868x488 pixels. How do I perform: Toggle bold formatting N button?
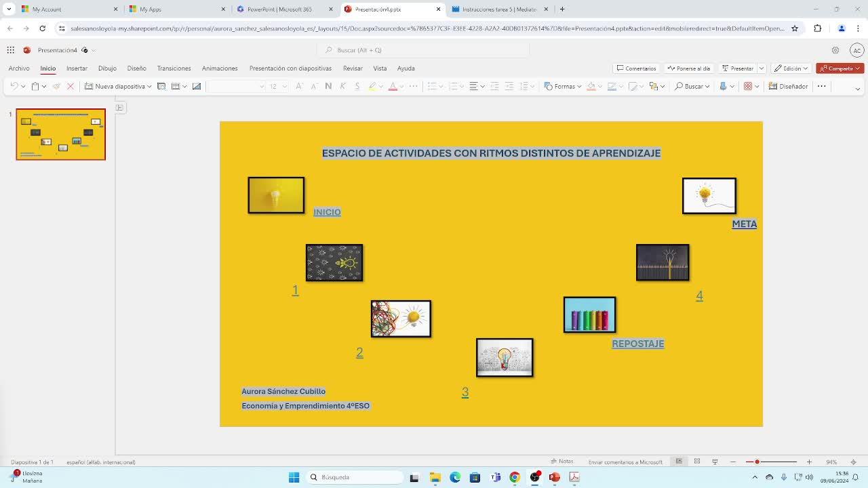pos(328,86)
